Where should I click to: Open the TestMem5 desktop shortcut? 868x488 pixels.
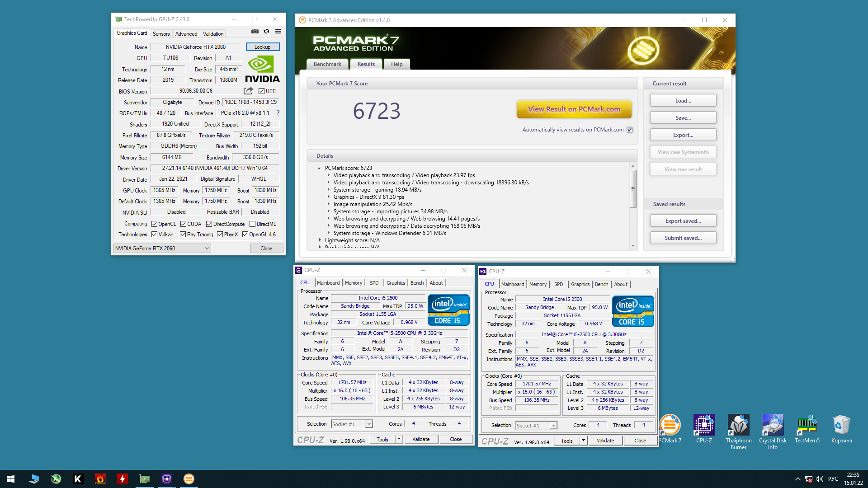807,429
